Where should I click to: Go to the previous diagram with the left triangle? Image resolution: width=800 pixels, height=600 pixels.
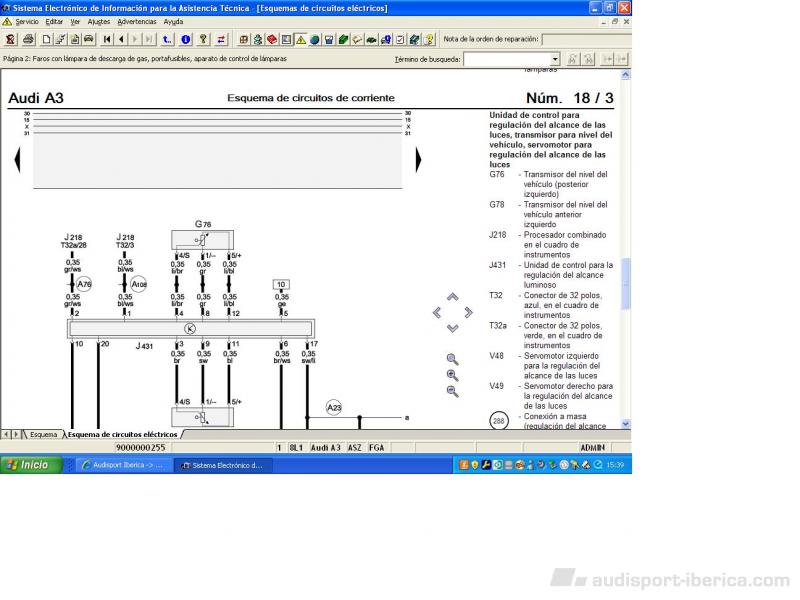click(18, 160)
